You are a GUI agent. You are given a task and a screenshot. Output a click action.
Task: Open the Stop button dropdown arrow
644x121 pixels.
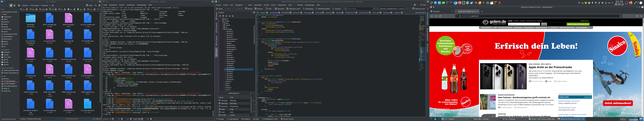232,9
